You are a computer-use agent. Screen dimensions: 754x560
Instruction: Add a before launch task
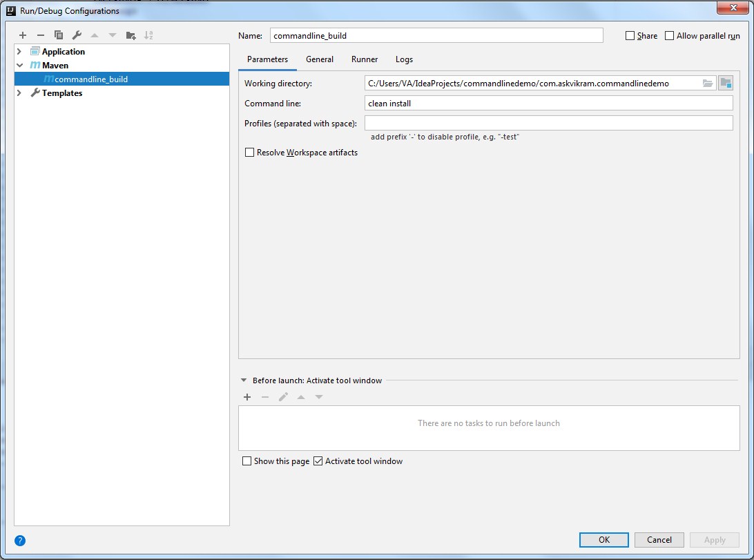tap(247, 397)
